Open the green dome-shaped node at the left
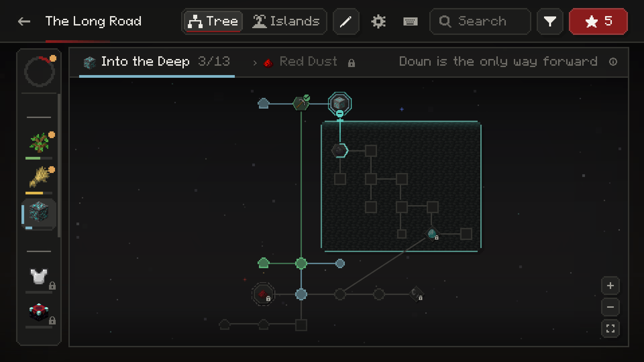The image size is (644, 362). [264, 263]
